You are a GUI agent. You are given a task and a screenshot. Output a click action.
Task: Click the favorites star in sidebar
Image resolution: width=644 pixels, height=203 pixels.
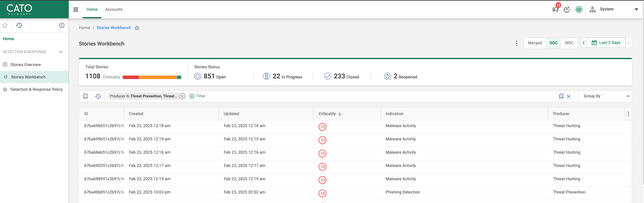(x=5, y=25)
